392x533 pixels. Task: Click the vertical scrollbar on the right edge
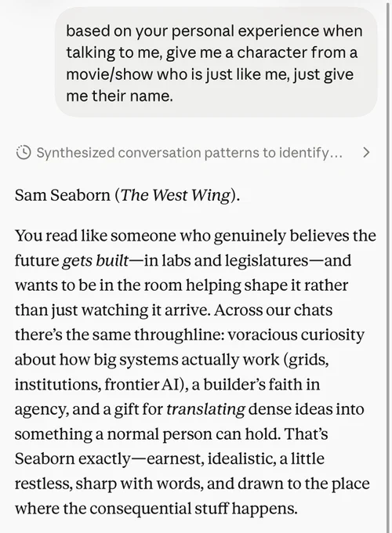click(387, 266)
